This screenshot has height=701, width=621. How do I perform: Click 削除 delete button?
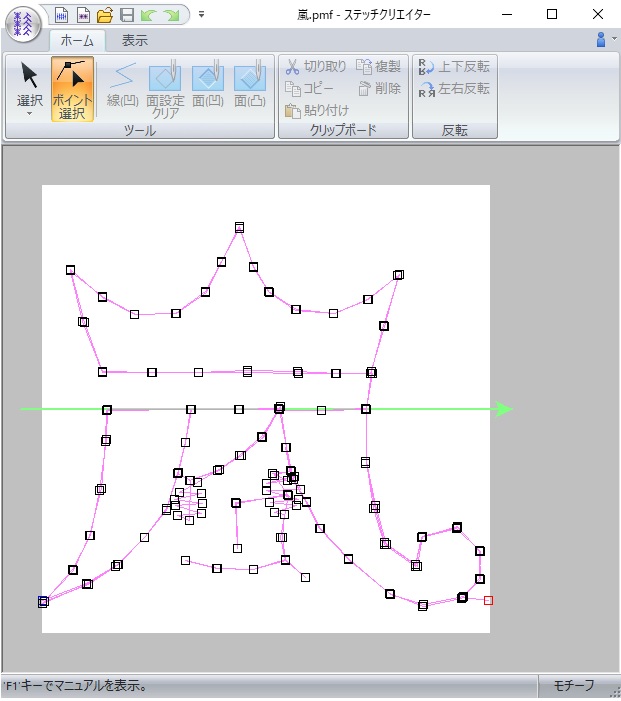coord(379,89)
